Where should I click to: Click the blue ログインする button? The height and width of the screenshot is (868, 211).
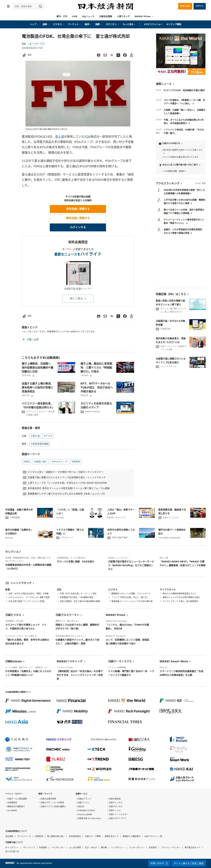(x=78, y=227)
